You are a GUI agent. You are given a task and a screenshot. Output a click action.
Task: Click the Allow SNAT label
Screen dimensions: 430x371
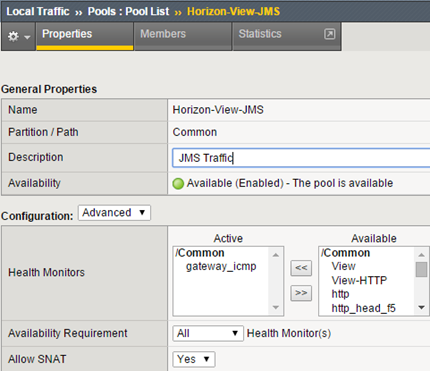(37, 359)
